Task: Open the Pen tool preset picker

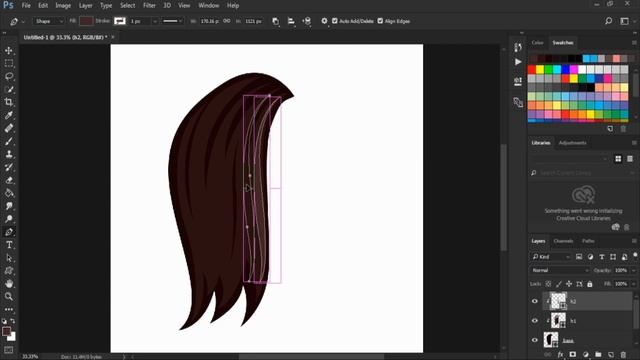Action: coord(17,21)
